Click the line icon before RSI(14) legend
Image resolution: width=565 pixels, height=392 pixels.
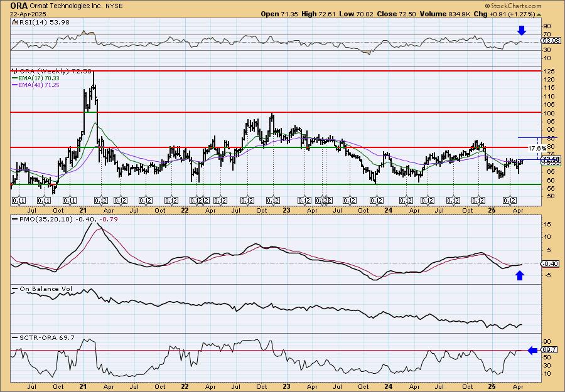(x=14, y=22)
